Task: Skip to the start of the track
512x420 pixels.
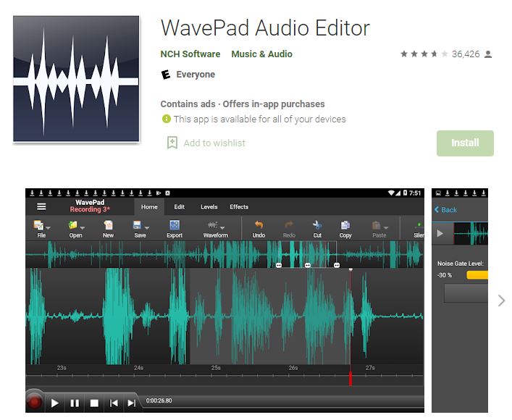Action: (113, 403)
